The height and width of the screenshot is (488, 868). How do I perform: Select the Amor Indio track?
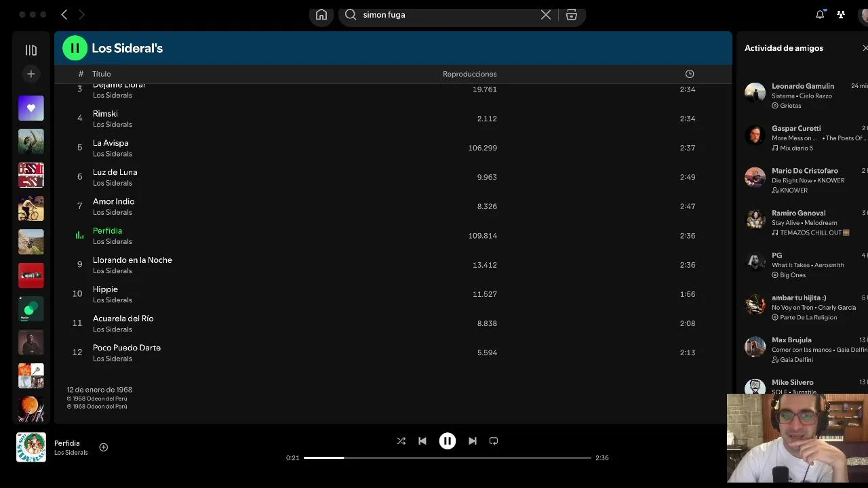pos(114,201)
